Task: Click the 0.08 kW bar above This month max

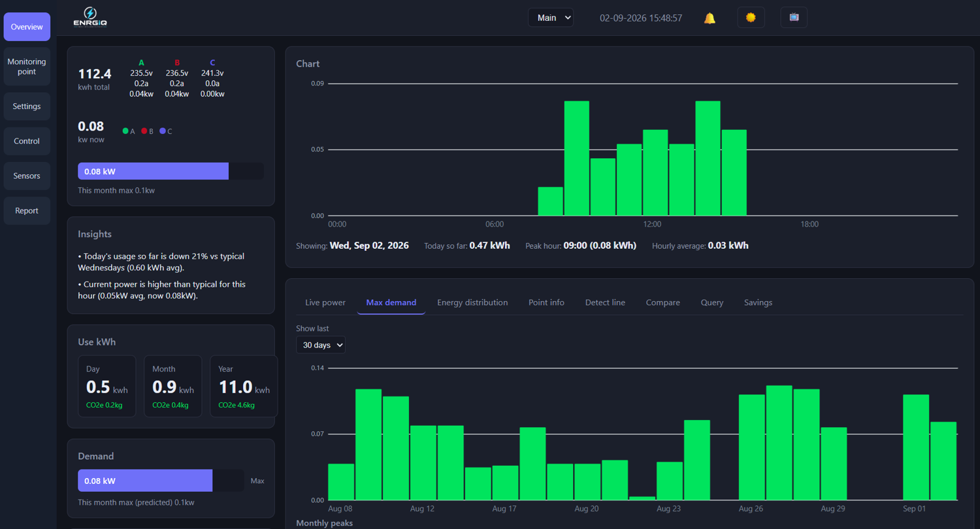Action: click(171, 171)
